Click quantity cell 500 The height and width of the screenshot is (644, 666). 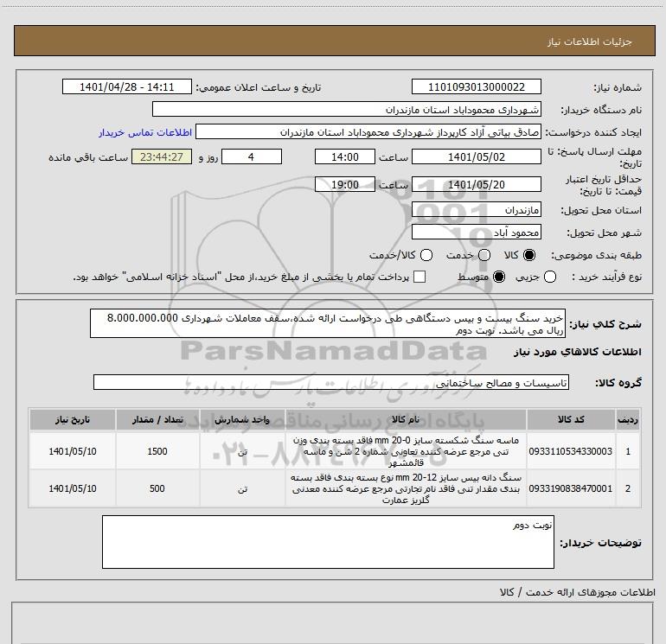(157, 488)
